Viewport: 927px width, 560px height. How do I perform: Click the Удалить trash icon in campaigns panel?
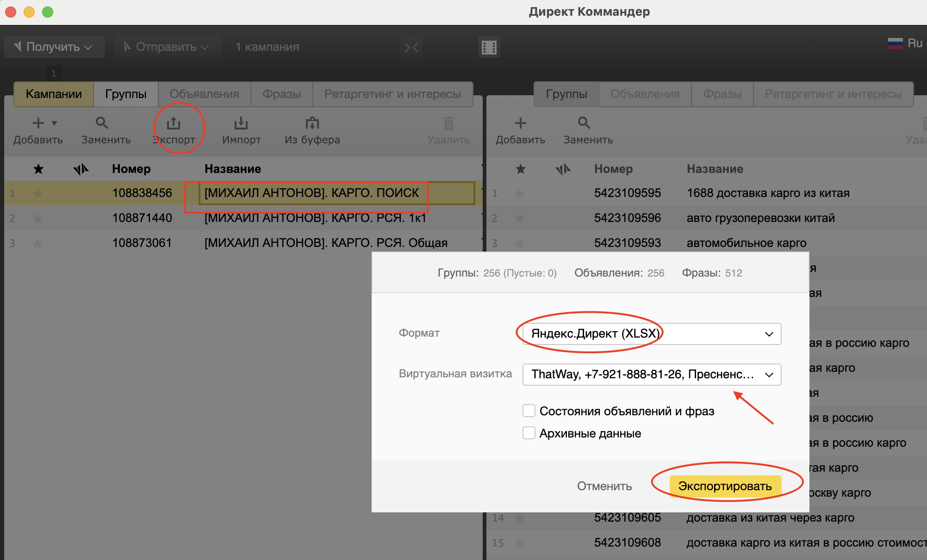(x=449, y=123)
